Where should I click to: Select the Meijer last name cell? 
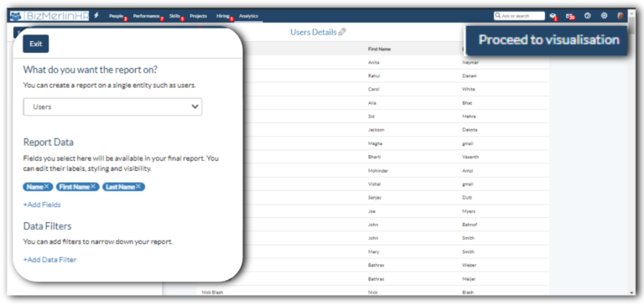pos(469,279)
